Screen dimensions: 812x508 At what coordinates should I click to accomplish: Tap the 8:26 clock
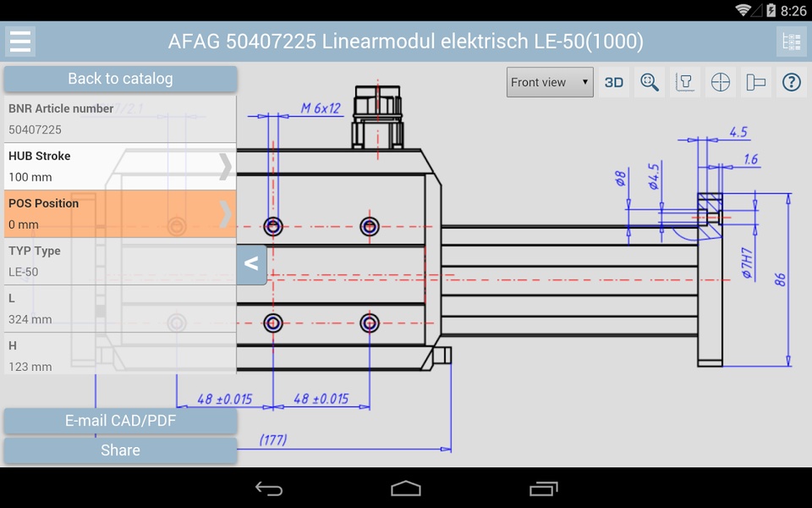pos(793,10)
